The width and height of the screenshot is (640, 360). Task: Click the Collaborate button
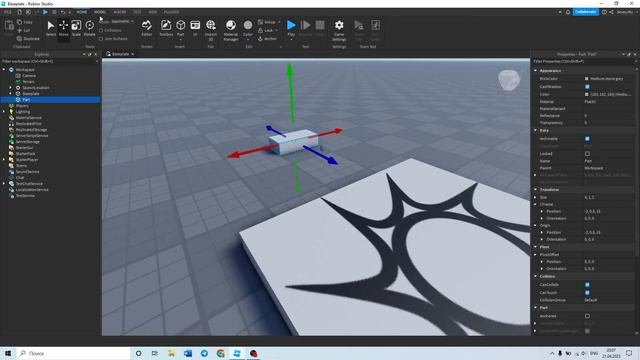(586, 12)
